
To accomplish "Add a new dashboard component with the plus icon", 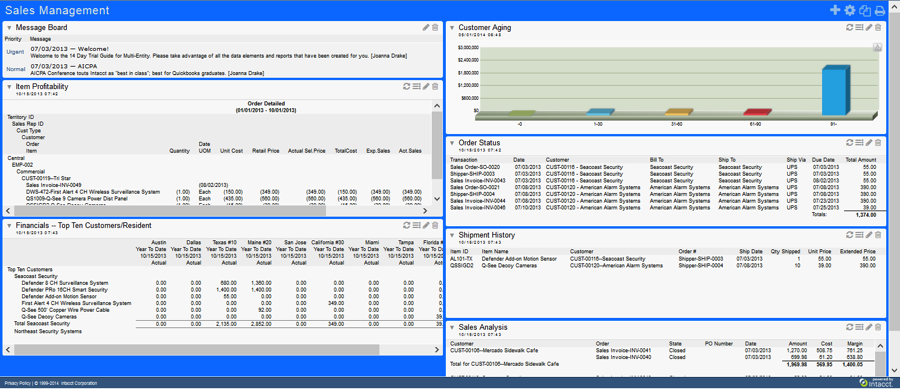I will [836, 10].
